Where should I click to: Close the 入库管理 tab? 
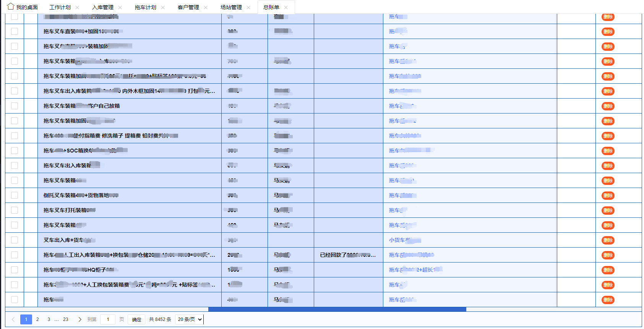(120, 7)
